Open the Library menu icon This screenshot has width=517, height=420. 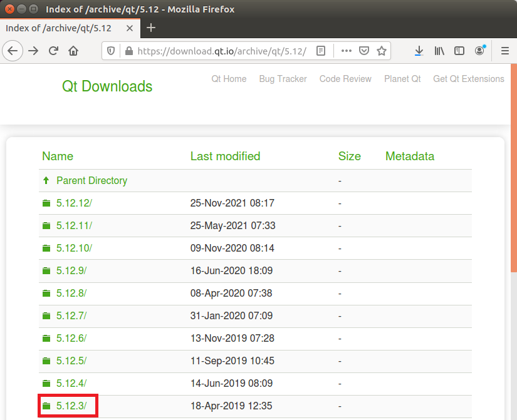click(x=439, y=51)
